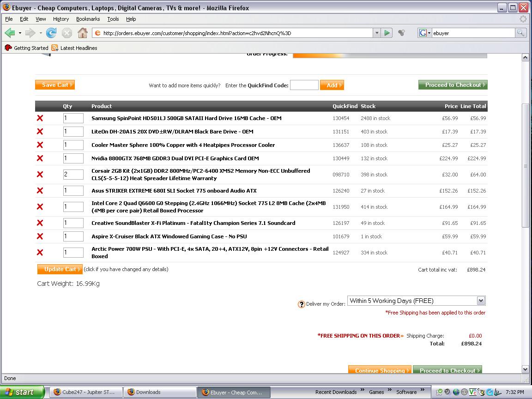Click the green Go arrow beside URL

(387, 33)
